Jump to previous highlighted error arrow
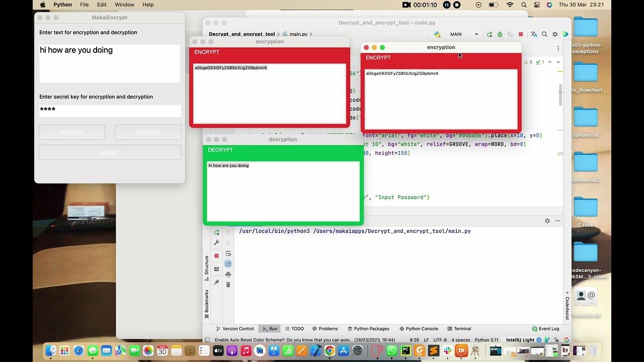 coord(549,62)
